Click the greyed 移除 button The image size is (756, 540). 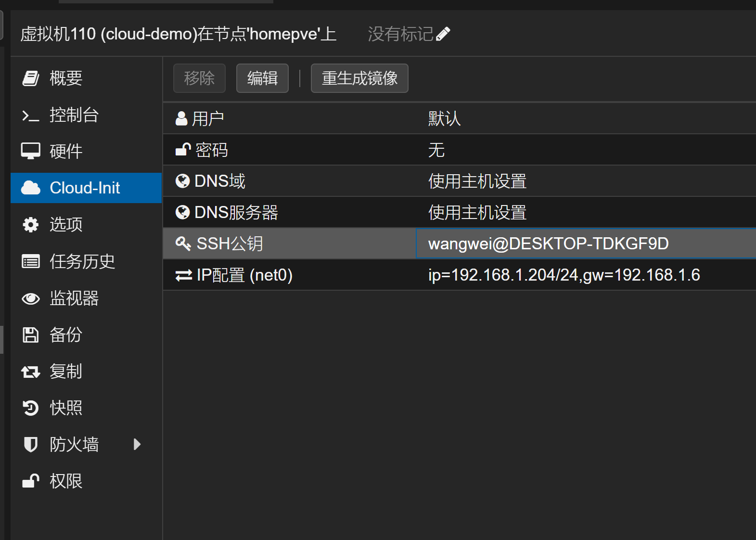click(x=199, y=78)
